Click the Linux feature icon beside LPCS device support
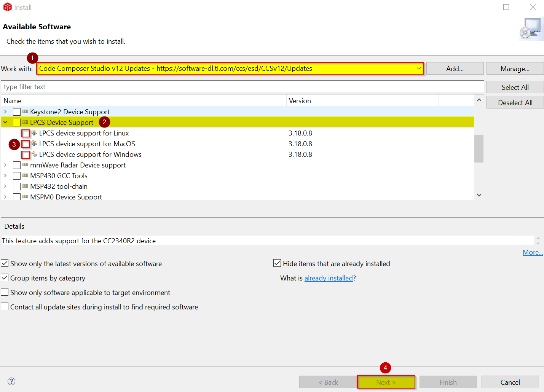 tap(34, 133)
